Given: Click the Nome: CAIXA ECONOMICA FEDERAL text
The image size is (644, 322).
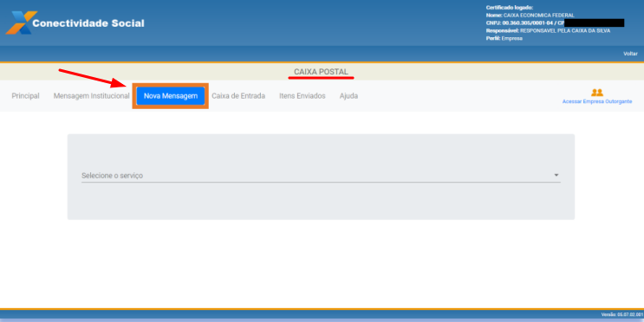Looking at the screenshot, I should 530,16.
